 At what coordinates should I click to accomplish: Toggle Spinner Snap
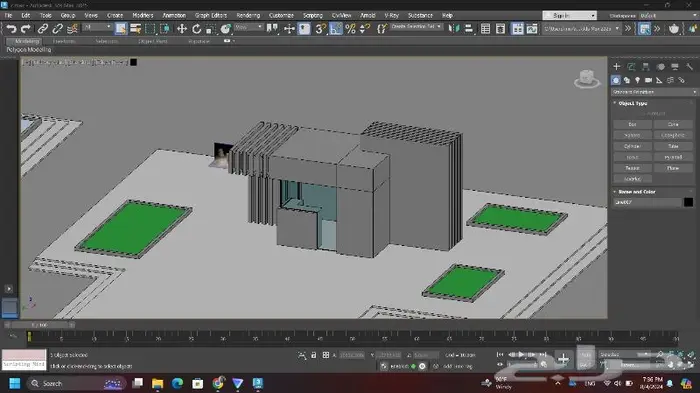[365, 29]
